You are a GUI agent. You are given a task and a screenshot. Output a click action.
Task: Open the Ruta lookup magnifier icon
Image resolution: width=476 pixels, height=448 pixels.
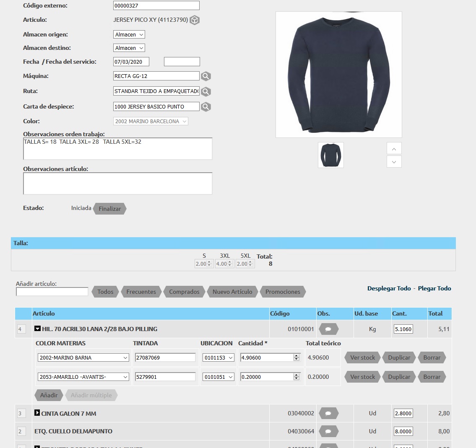coord(205,91)
